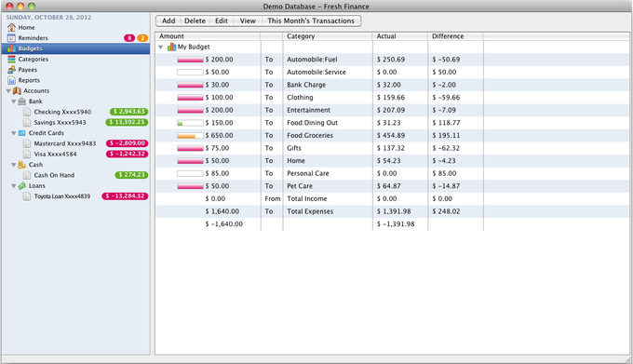
Task: Select the Visa Xxxx4584 account
Action: point(76,154)
